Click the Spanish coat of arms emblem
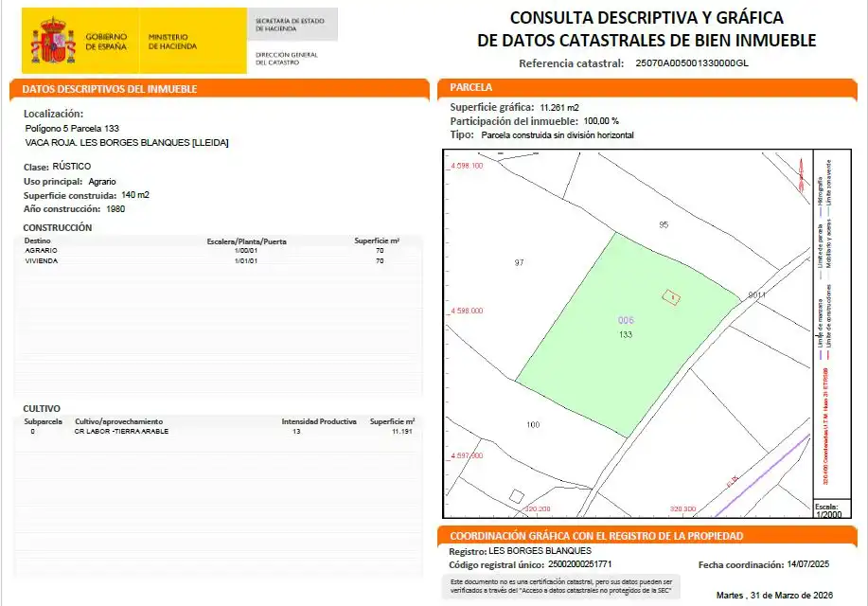 (x=53, y=41)
